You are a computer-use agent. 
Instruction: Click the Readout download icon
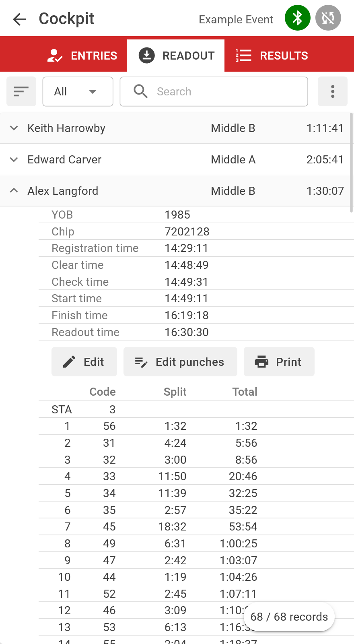tap(147, 56)
